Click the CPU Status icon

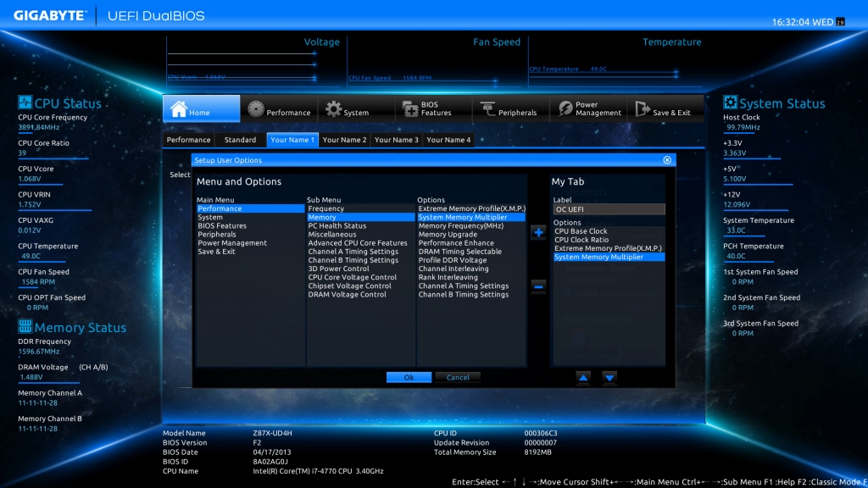click(x=25, y=103)
